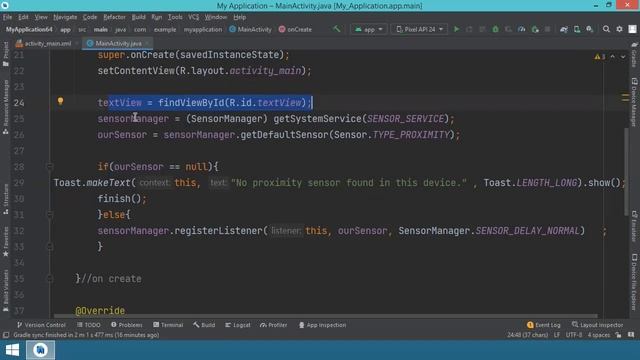Screen dimensions: 640x360
Task: Open IDE settings gear icon
Action: click(619, 29)
